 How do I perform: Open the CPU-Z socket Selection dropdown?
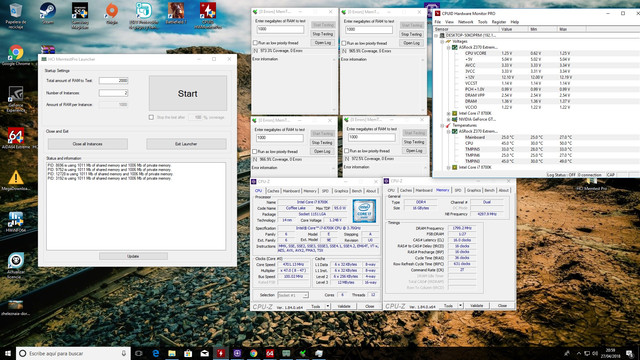point(293,295)
